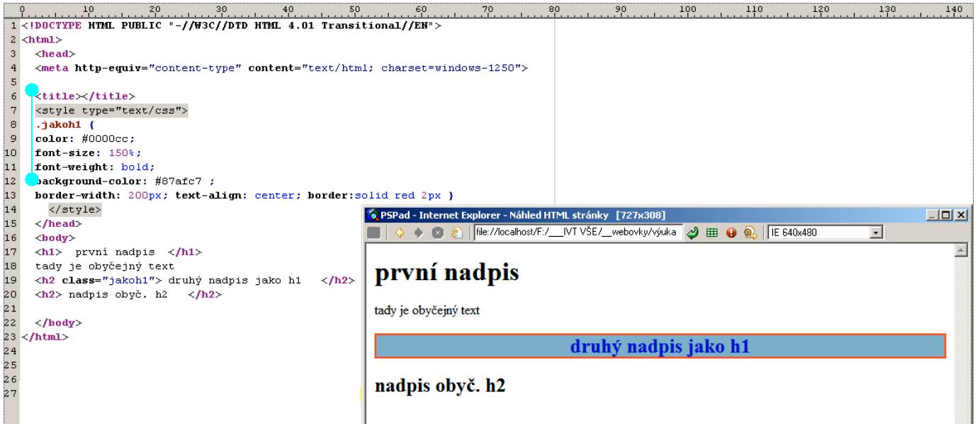The height and width of the screenshot is (424, 980).
Task: Open the IE 640x480 resolution dropdown
Action: click(878, 232)
